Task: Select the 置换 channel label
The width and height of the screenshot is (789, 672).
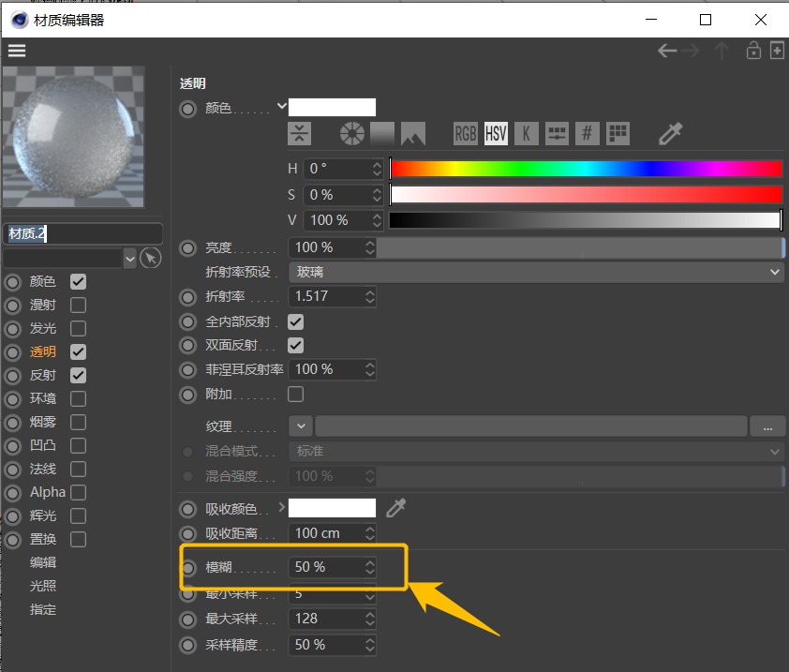Action: (x=43, y=539)
